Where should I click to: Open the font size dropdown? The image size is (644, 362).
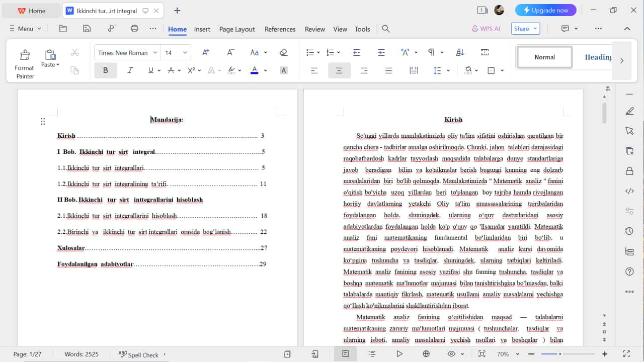point(185,53)
